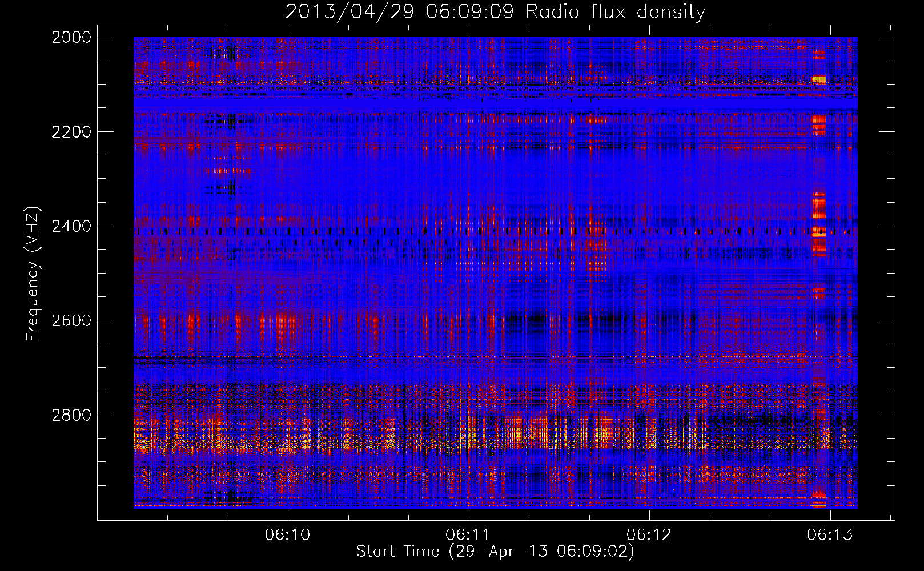
Task: Click the 06:11 time tick label
Action: [x=468, y=534]
